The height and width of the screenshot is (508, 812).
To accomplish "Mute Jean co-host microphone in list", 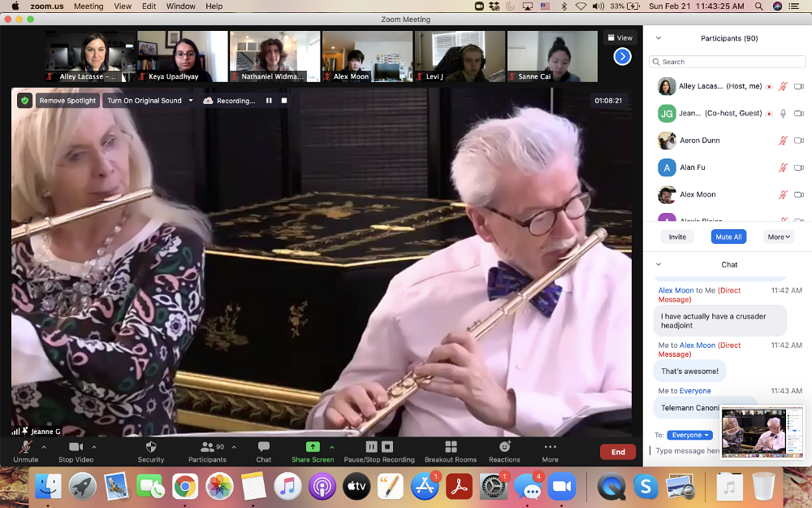I will click(x=783, y=114).
